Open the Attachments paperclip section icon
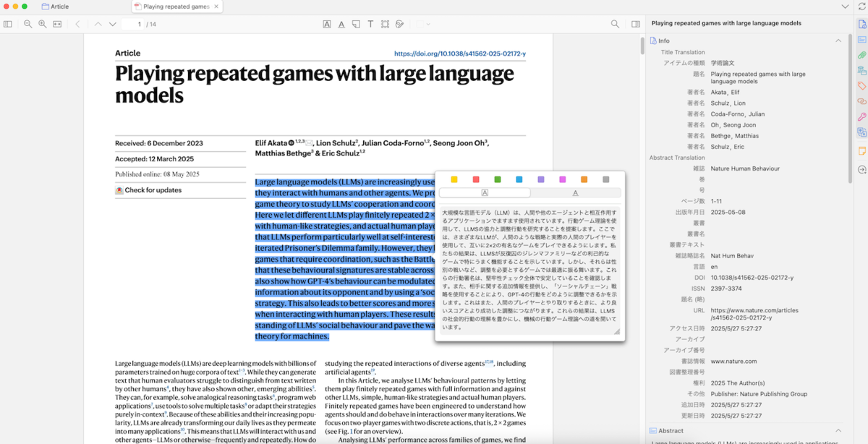This screenshot has width=868, height=444. (x=861, y=55)
